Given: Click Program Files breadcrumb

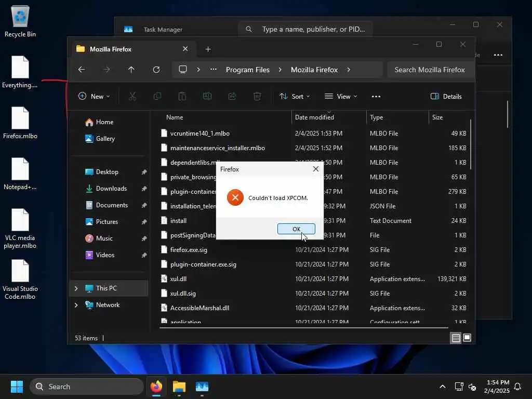Looking at the screenshot, I should tap(248, 70).
